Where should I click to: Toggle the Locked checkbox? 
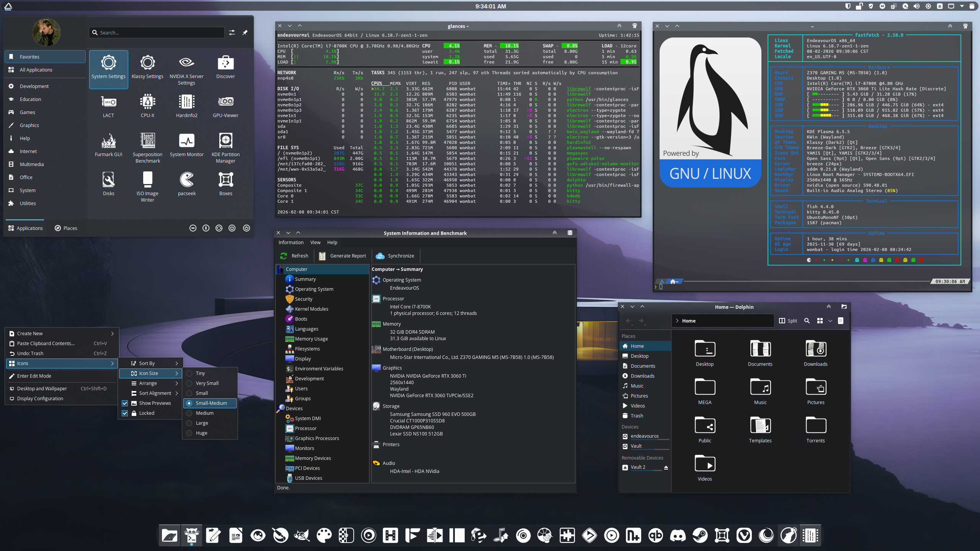pos(125,413)
